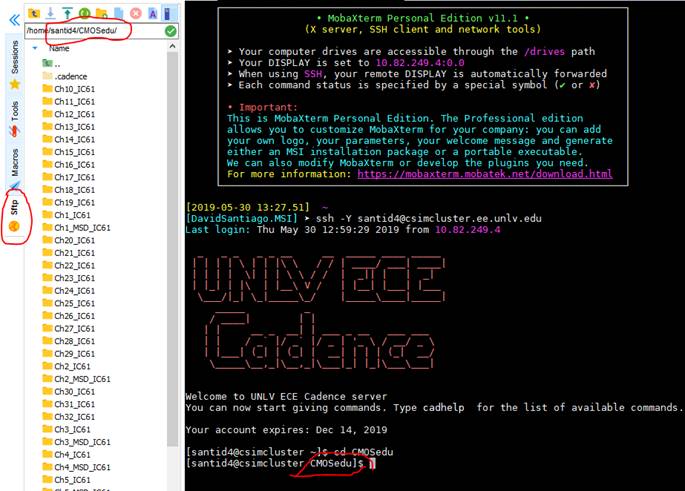Sort files by the Name column header
This screenshot has height=491, width=685.
pos(59,48)
